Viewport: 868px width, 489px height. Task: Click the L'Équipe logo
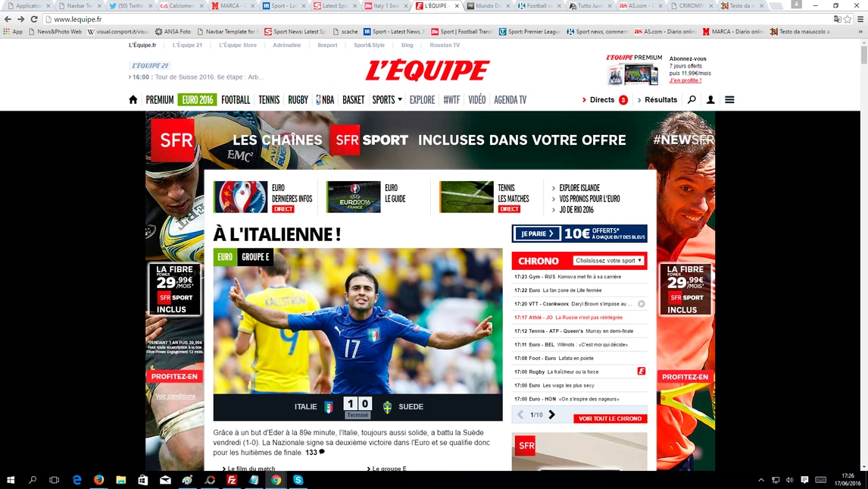[x=426, y=71]
